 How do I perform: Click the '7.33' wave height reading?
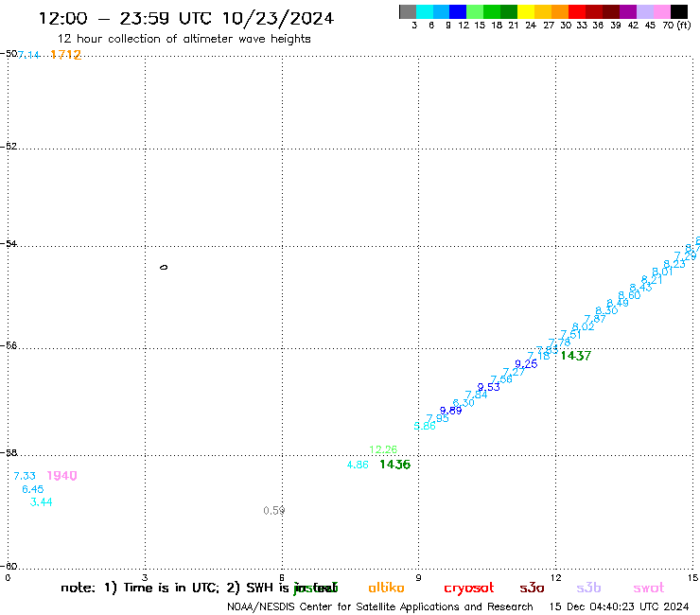25,476
